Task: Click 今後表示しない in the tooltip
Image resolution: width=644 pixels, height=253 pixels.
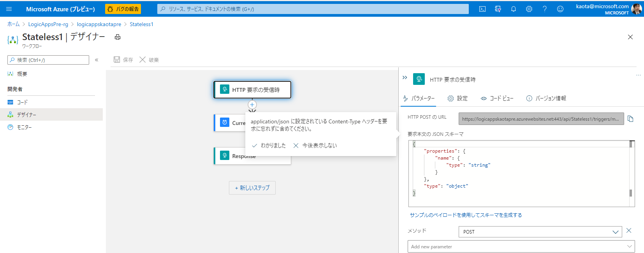Action: click(x=315, y=146)
